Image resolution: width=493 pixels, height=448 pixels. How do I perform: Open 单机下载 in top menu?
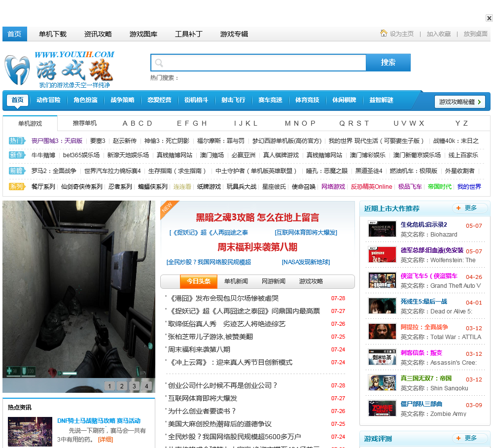[x=53, y=34]
